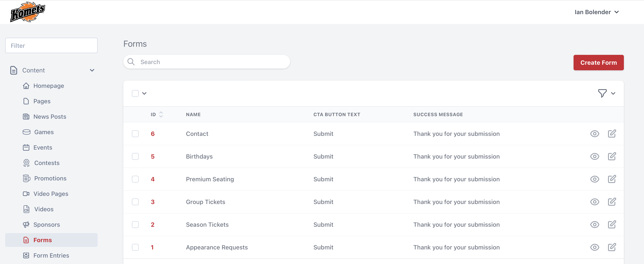Go to Form Entries
Image resolution: width=644 pixels, height=264 pixels.
pyautogui.click(x=51, y=255)
